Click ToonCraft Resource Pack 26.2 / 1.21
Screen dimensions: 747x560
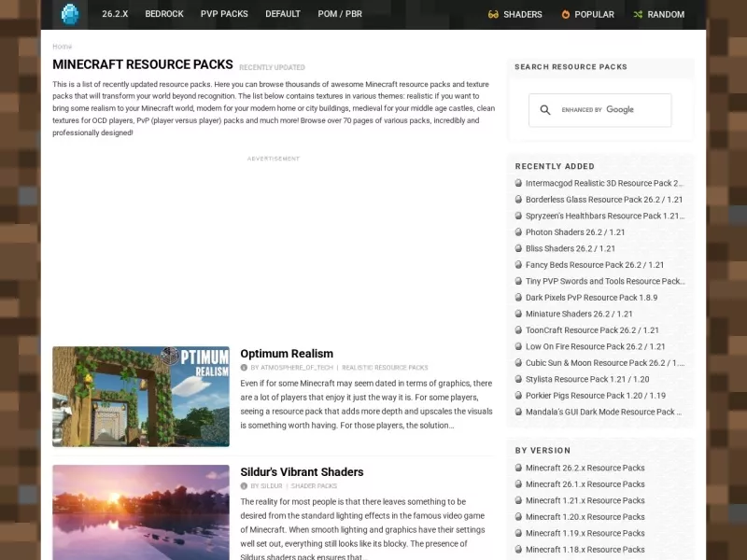[x=592, y=330]
